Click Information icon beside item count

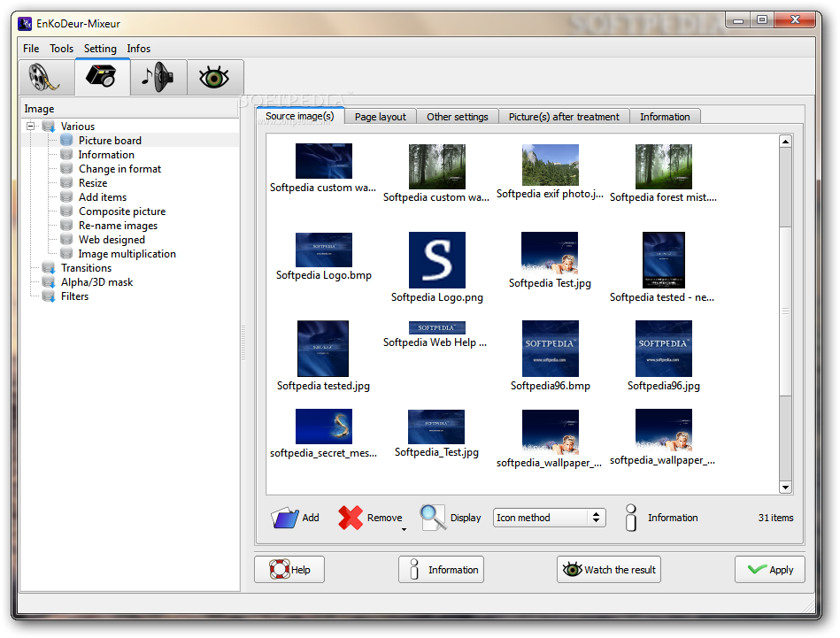point(631,518)
